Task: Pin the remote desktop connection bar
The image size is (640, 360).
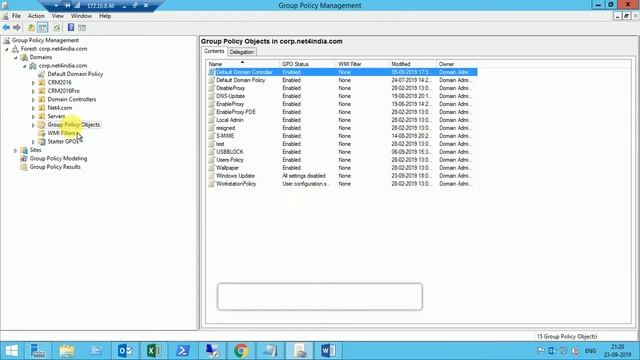Action: [67, 5]
